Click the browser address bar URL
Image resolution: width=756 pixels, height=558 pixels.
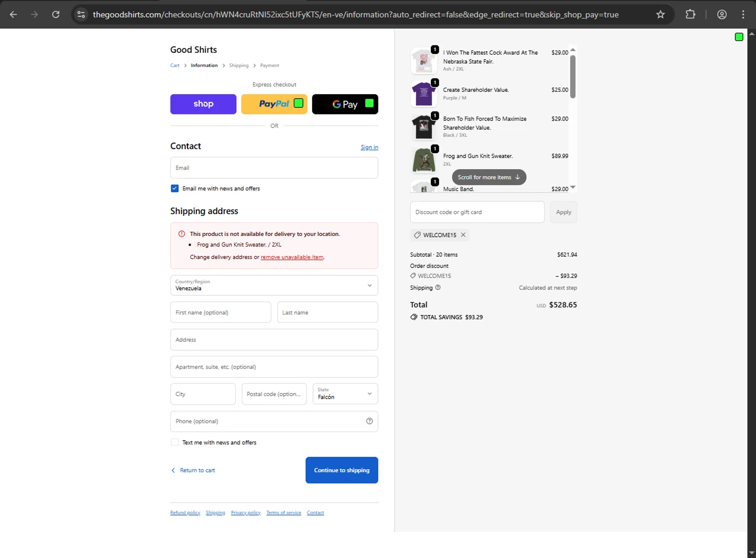pyautogui.click(x=356, y=15)
